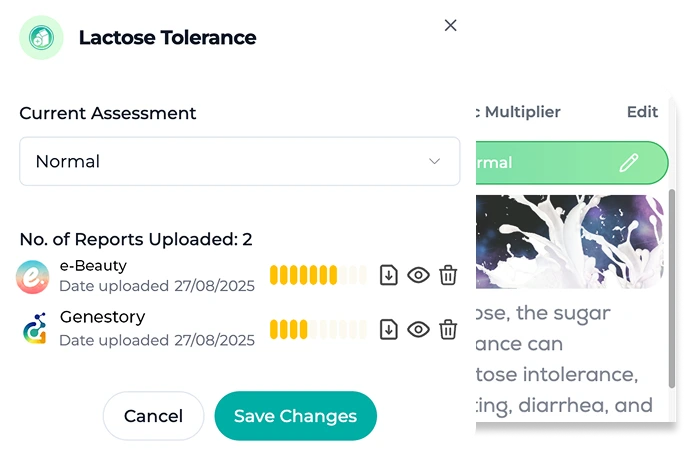Viewport: 685px width, 456px height.
Task: Click the Genestory yellow score bar
Action: pyautogui.click(x=318, y=329)
